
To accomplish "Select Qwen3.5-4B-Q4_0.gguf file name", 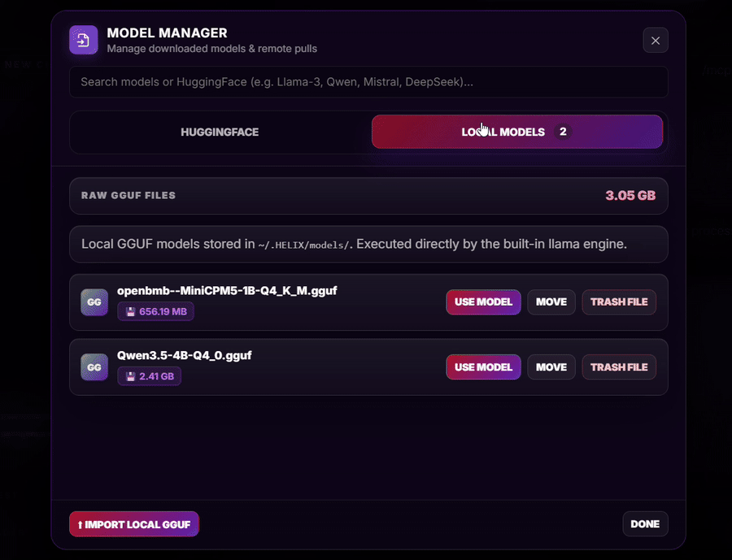I will 184,356.
